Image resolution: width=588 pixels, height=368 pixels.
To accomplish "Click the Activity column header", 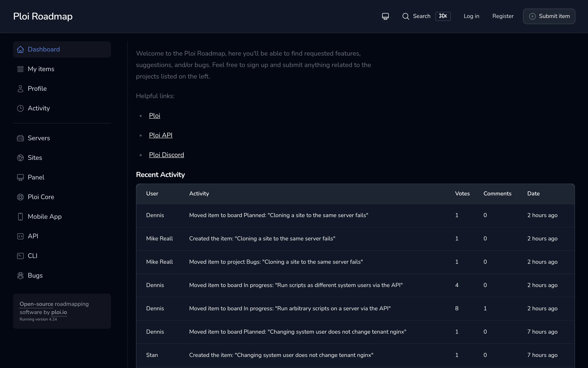I will (199, 194).
